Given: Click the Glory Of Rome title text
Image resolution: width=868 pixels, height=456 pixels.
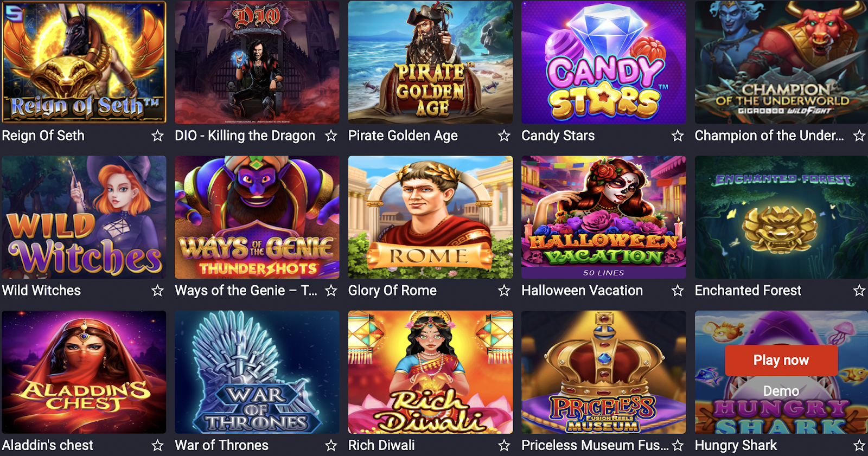Looking at the screenshot, I should coord(392,291).
